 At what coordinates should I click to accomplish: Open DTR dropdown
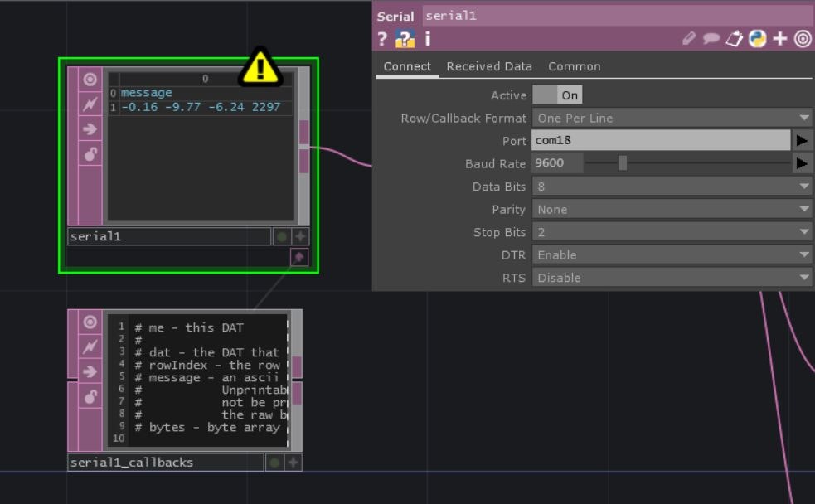[672, 255]
